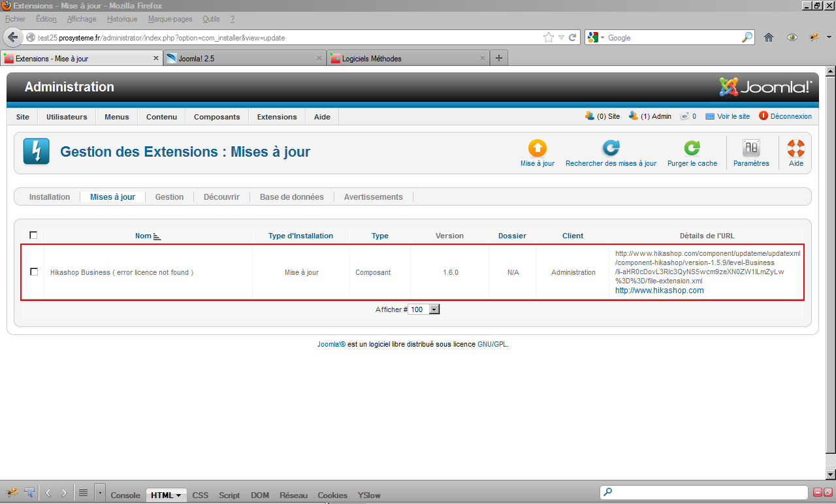
Task: Open the Site menu in Joomla
Action: 23,117
